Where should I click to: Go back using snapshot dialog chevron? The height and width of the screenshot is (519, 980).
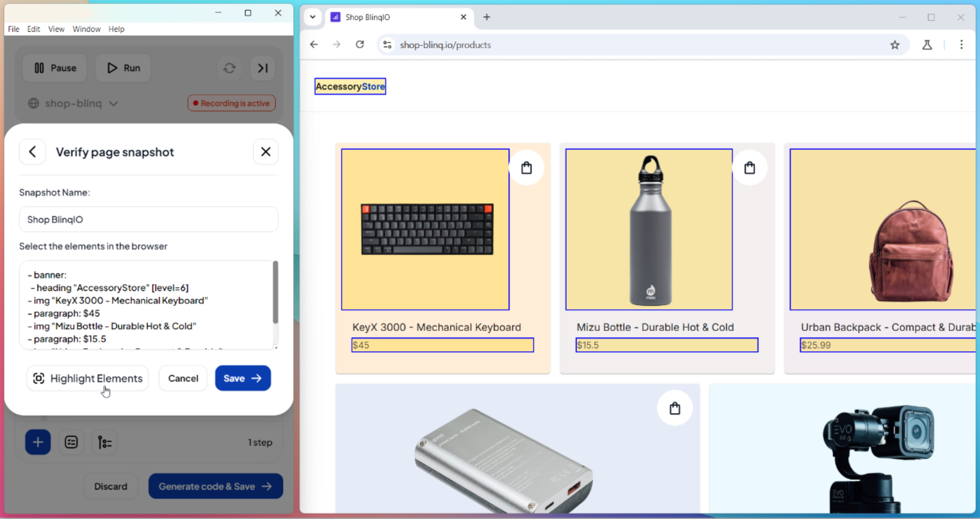pyautogui.click(x=32, y=152)
